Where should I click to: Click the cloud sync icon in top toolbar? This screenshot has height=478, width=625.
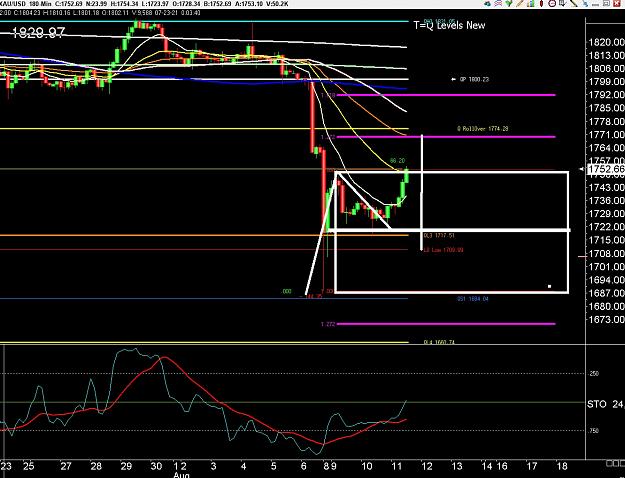[x=487, y=3]
